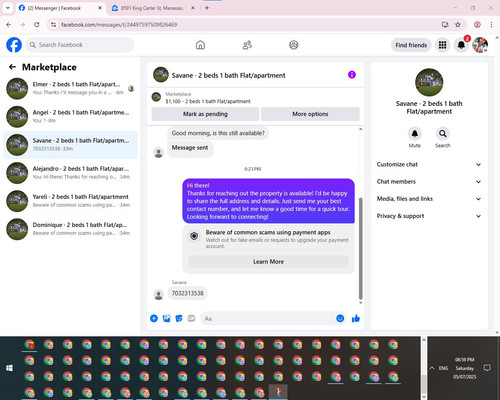
Task: Mute this Savane conversation
Action: 415,134
